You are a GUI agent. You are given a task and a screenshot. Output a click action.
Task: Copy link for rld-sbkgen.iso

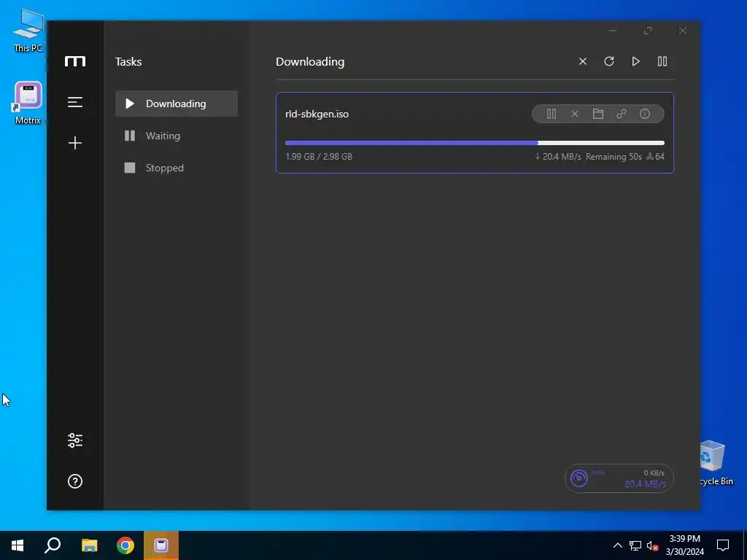622,114
